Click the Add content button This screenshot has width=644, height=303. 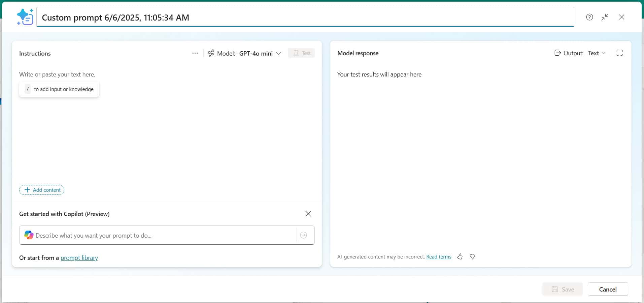42,190
